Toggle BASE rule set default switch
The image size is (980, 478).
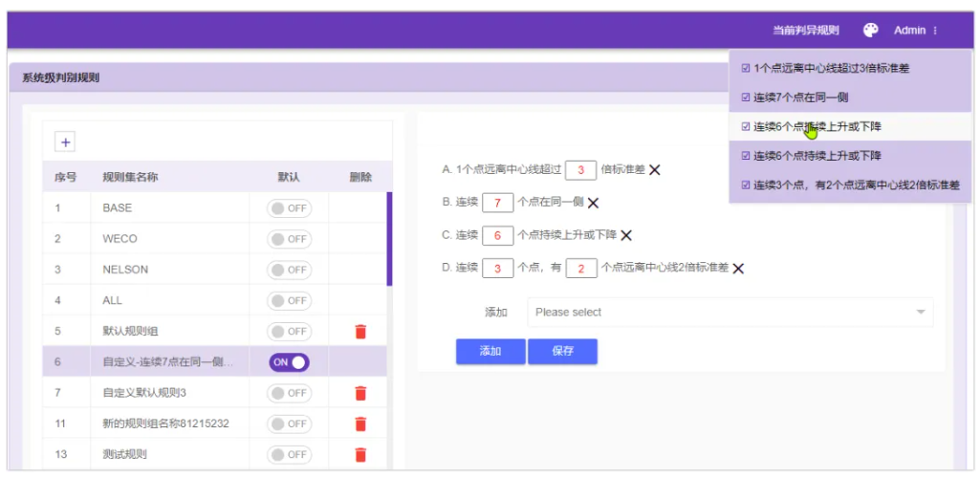tap(289, 208)
